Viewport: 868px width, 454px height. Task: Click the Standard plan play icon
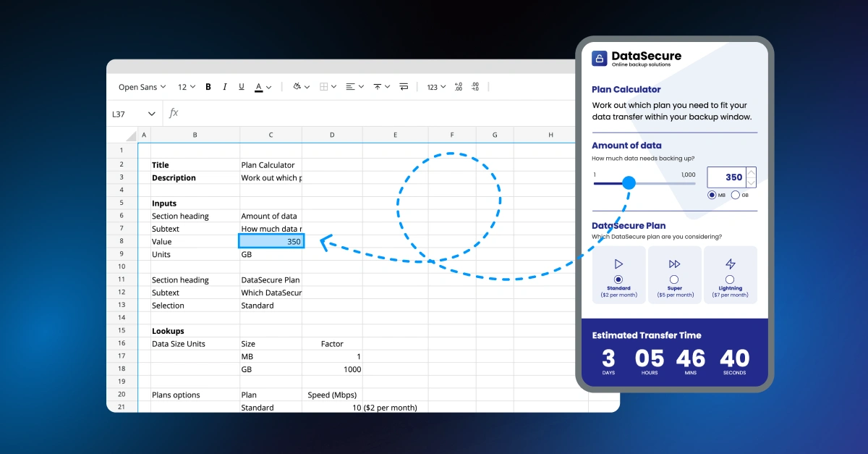tap(618, 264)
